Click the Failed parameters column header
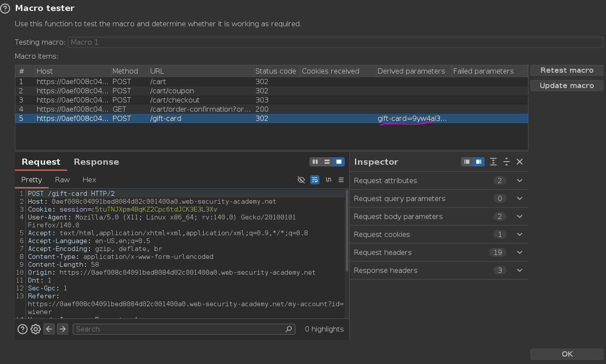 tap(489, 71)
